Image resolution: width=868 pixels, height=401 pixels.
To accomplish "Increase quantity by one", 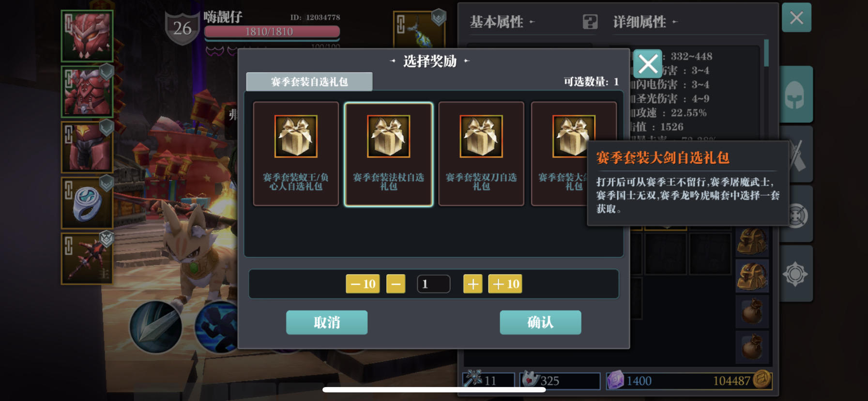I will click(x=472, y=284).
